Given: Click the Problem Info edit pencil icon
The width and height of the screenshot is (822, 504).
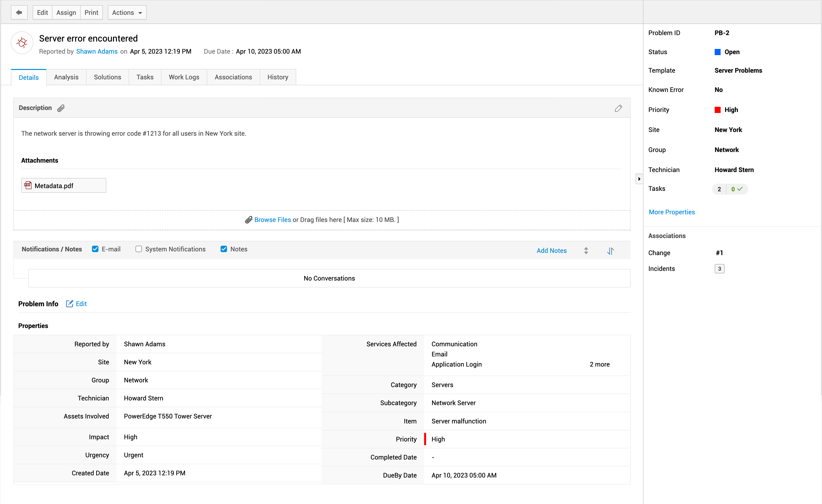Looking at the screenshot, I should click(69, 304).
